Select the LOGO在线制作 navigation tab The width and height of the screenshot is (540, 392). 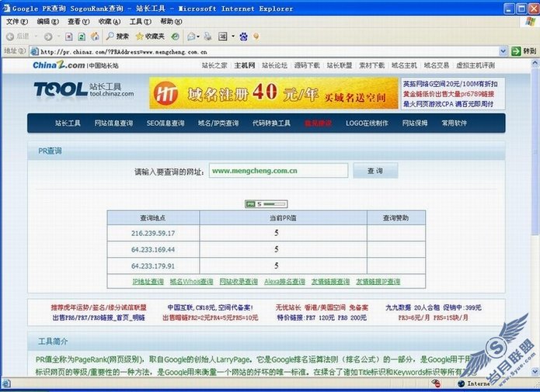[367, 123]
